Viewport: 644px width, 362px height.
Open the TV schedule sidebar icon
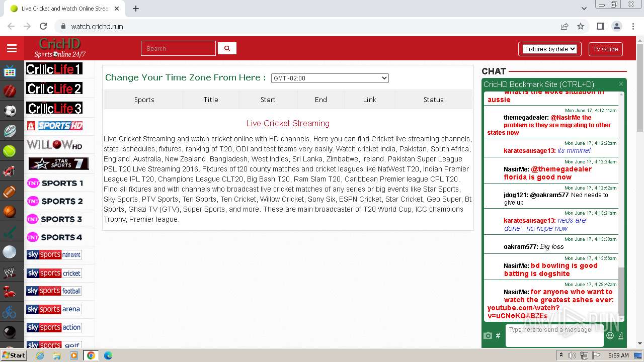(10, 71)
